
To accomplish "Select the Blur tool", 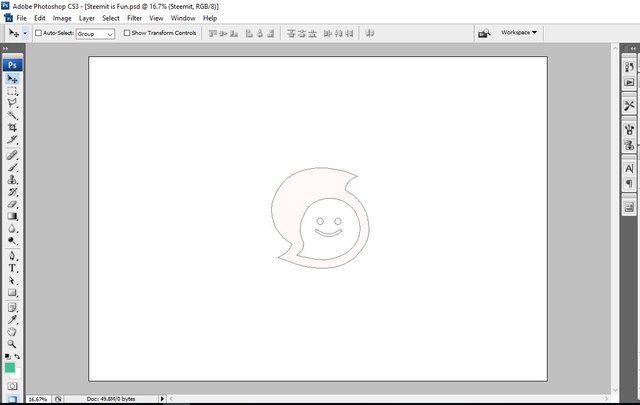I will [x=12, y=229].
